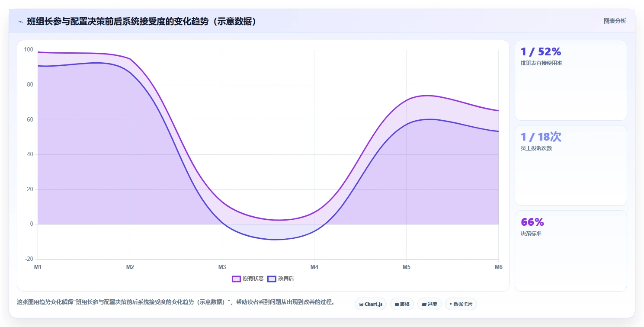Screen dimensions: 644x327
Task: Toggle the 改善后 legend series
Action: tap(281, 279)
